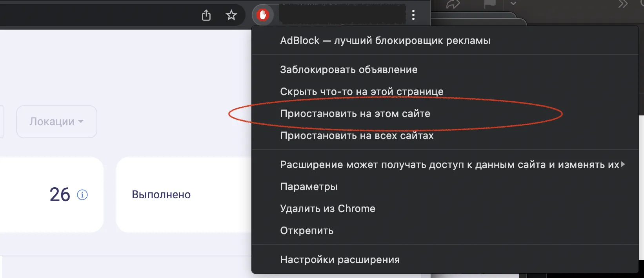
Task: Select Приостановить на всех сайтах
Action: (x=445, y=135)
